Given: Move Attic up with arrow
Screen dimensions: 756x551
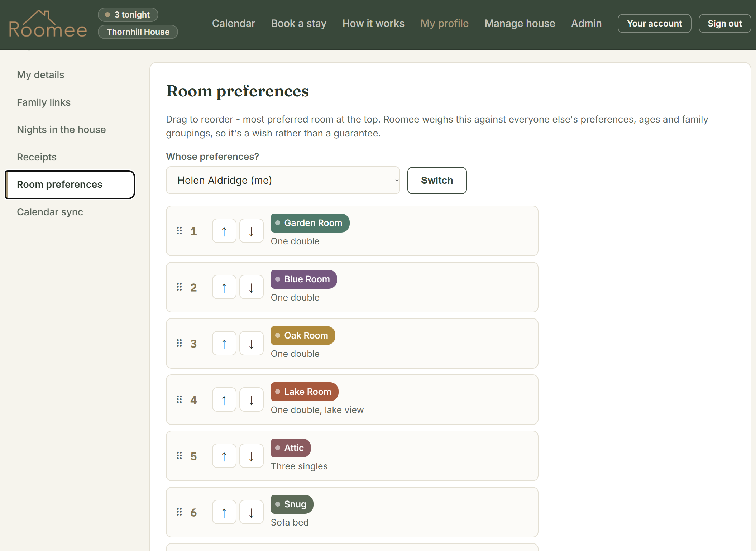Looking at the screenshot, I should tap(224, 456).
